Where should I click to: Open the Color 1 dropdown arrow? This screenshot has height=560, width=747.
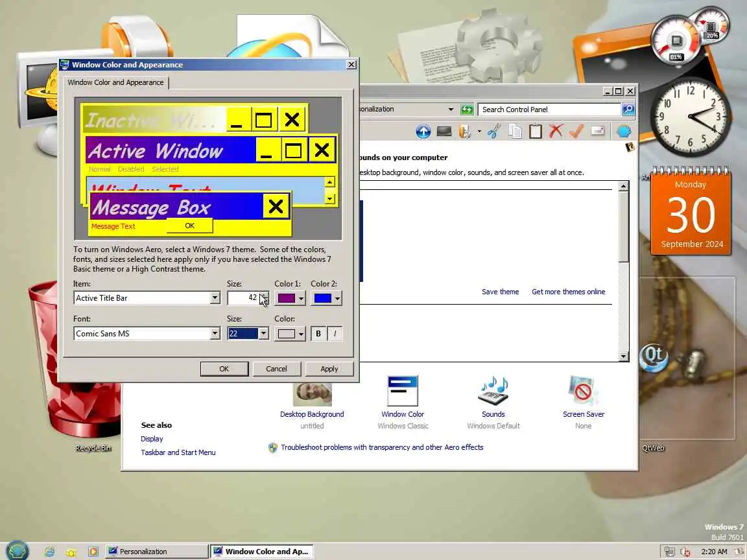301,299
